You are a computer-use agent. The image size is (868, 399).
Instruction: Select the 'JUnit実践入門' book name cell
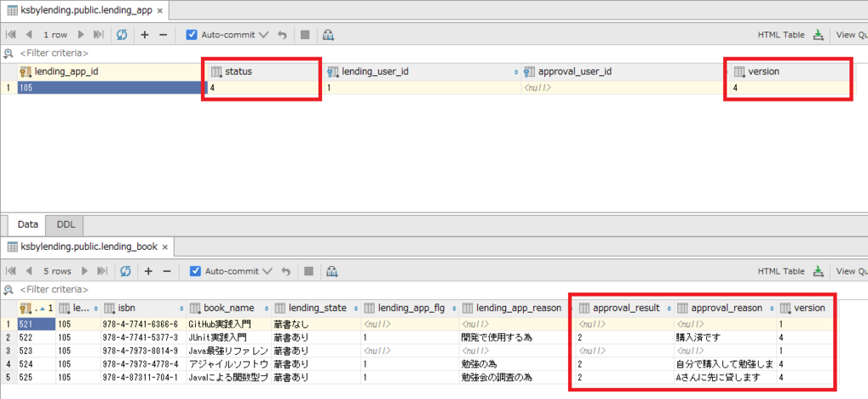pyautogui.click(x=229, y=337)
